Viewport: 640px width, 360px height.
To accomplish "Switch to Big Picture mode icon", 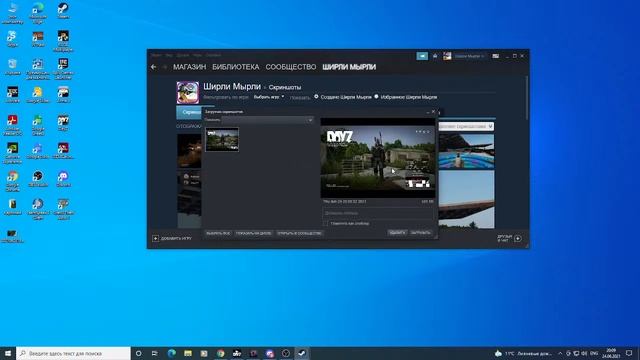I will coord(496,56).
